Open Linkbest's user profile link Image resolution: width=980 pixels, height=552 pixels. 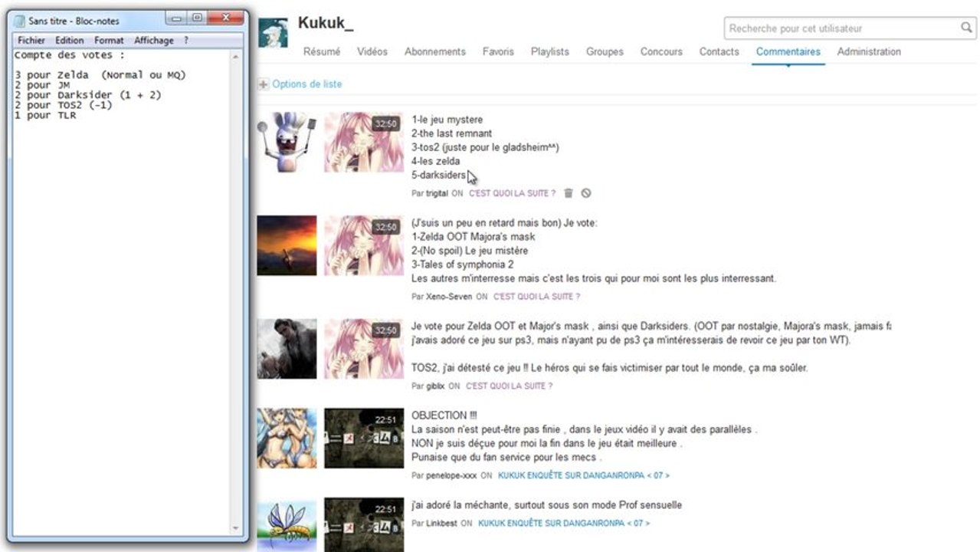pos(441,524)
